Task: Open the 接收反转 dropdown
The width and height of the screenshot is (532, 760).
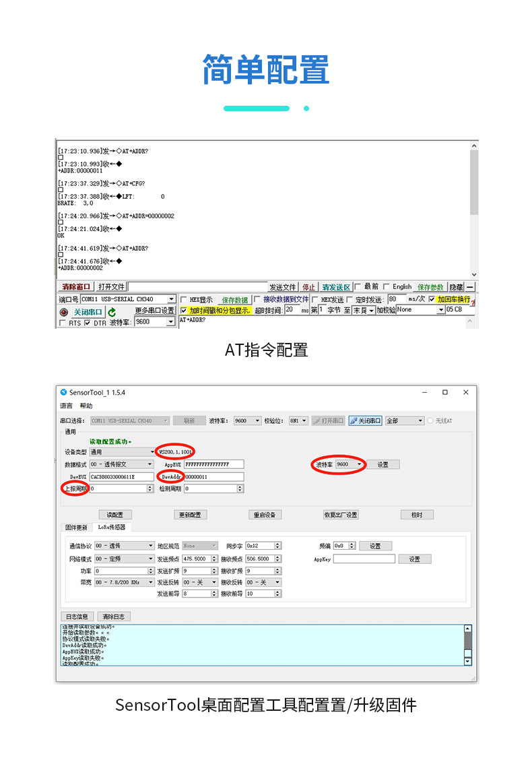Action: point(263,582)
